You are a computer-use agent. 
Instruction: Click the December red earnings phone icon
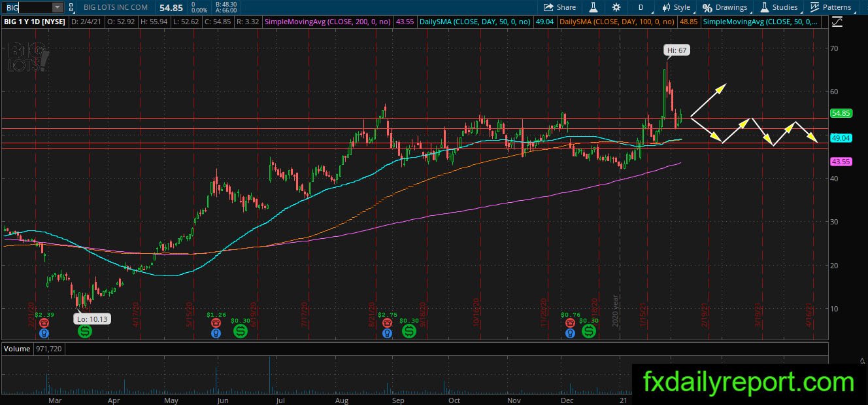pyautogui.click(x=570, y=323)
